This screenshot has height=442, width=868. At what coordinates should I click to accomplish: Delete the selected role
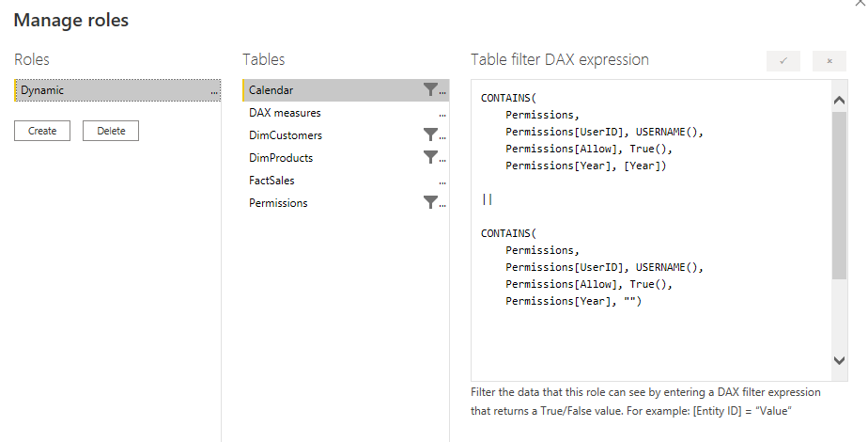pos(111,131)
